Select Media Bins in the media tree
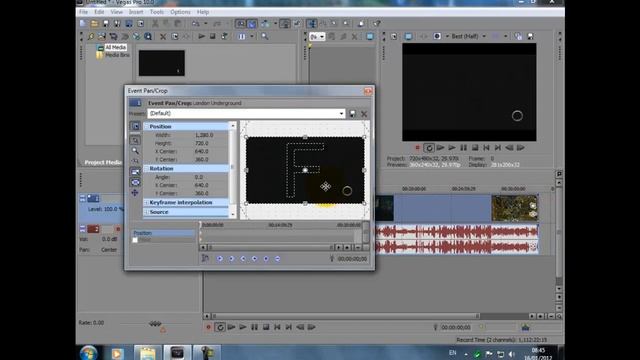 [117, 55]
